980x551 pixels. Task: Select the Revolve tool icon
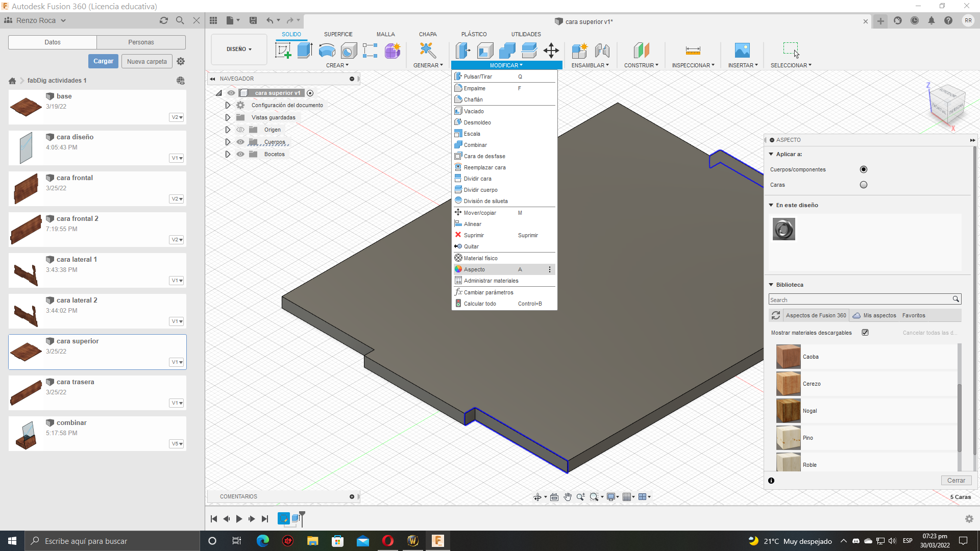(x=327, y=51)
